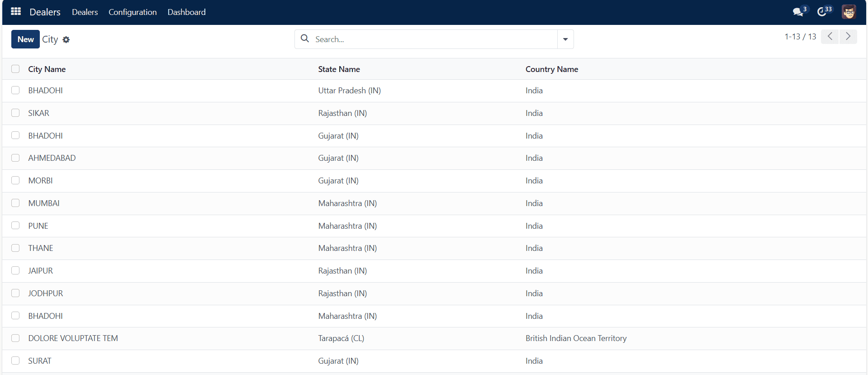Click India in the PUNE row

[x=534, y=226]
